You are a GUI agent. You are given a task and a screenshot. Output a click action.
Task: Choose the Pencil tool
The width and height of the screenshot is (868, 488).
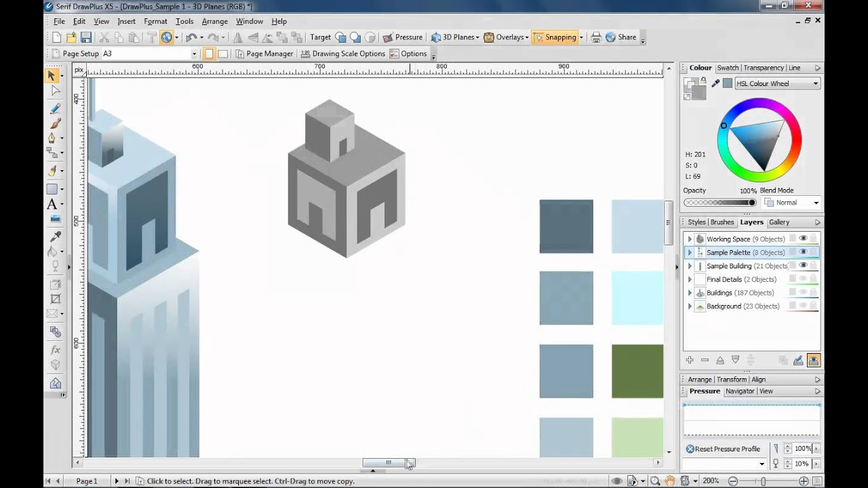(55, 108)
